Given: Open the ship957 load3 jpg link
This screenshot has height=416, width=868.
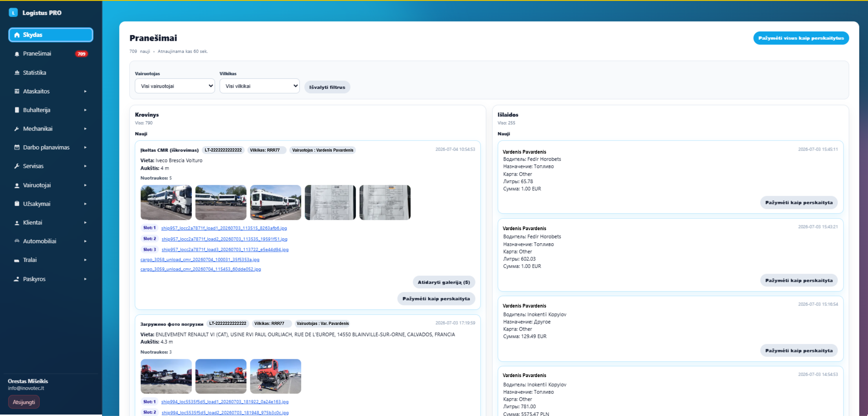Looking at the screenshot, I should [225, 250].
